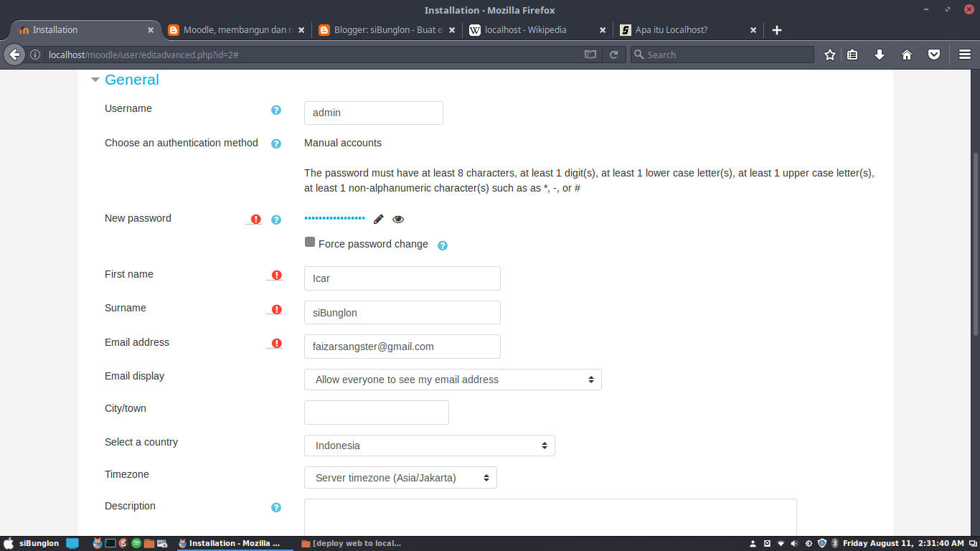Open help for the Description field
Viewport: 980px width, 551px height.
[x=276, y=507]
